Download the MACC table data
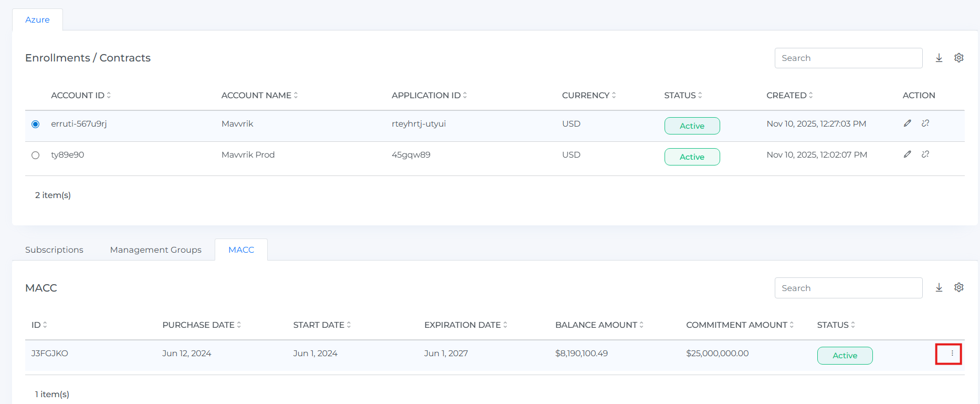The image size is (980, 404). [x=939, y=287]
